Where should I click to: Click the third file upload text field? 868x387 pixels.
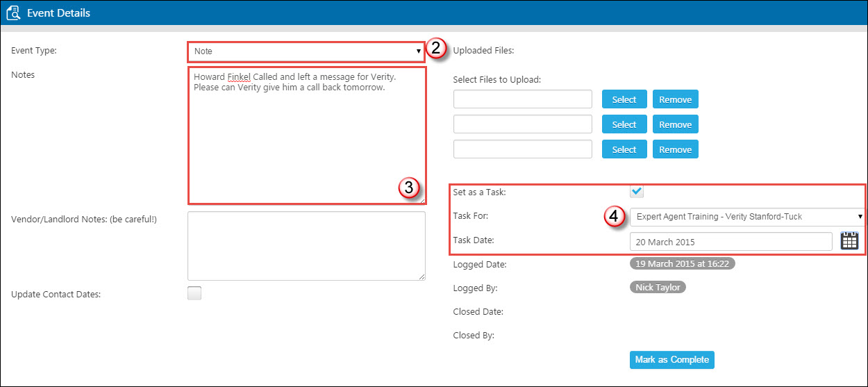(523, 149)
